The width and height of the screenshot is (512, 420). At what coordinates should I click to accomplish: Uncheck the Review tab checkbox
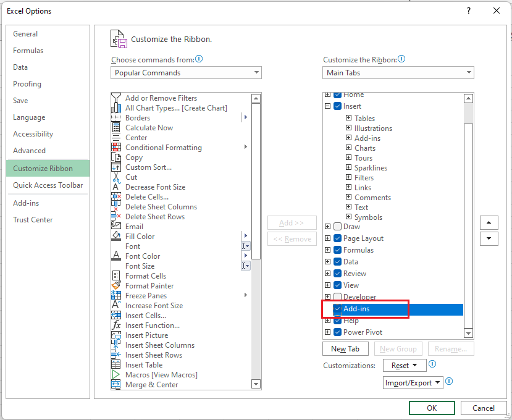338,274
